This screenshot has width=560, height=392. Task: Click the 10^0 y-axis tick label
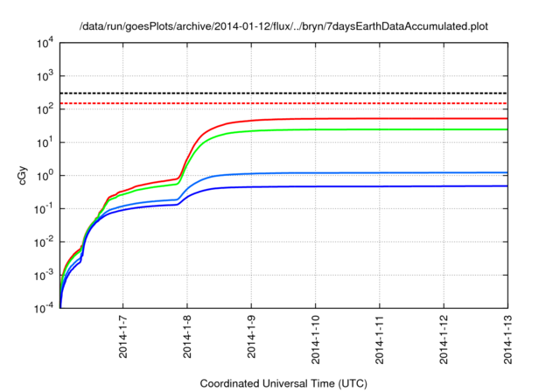(x=45, y=175)
